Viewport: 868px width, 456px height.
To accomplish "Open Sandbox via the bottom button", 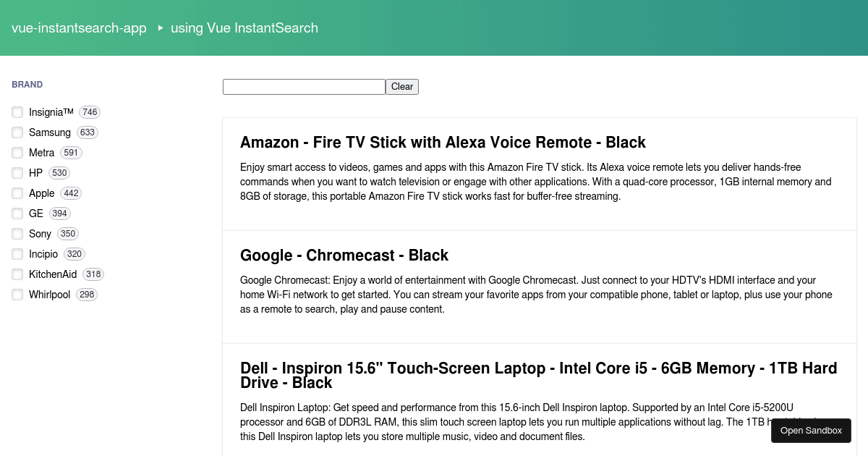I will pyautogui.click(x=811, y=431).
